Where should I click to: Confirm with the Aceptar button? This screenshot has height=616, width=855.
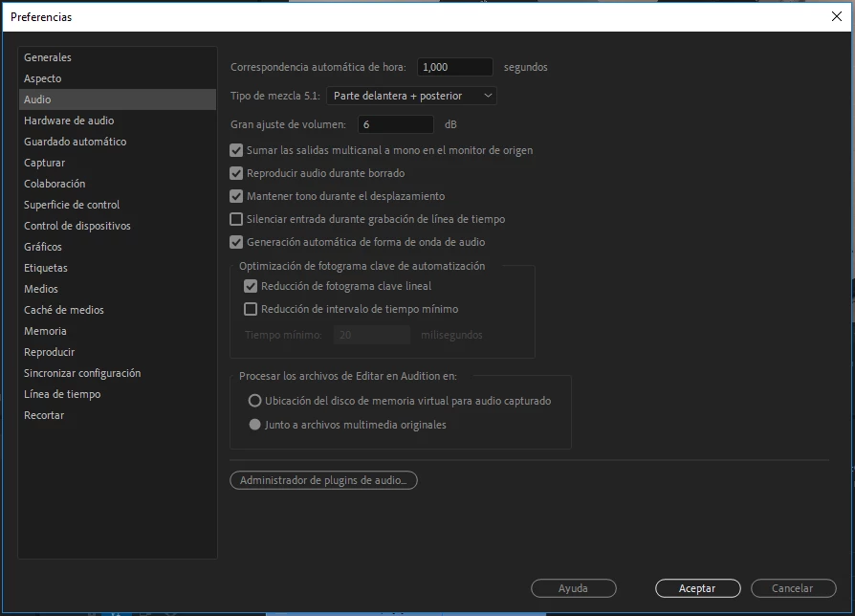(697, 588)
